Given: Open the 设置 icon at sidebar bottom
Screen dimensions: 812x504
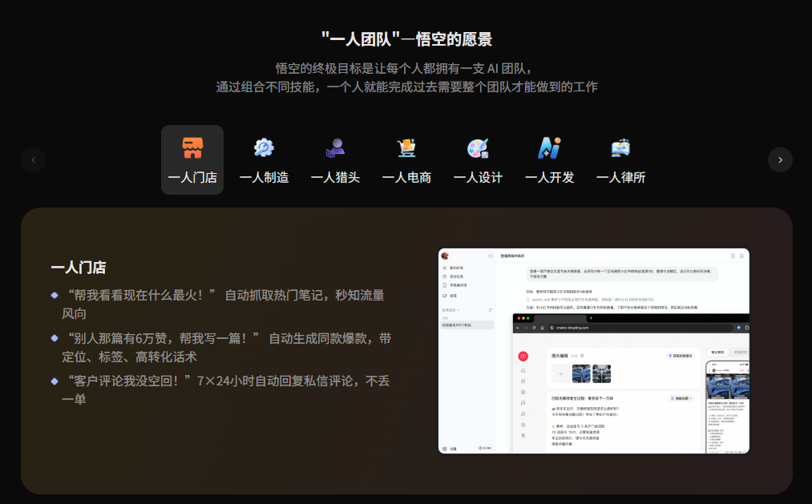Looking at the screenshot, I should pyautogui.click(x=444, y=447).
